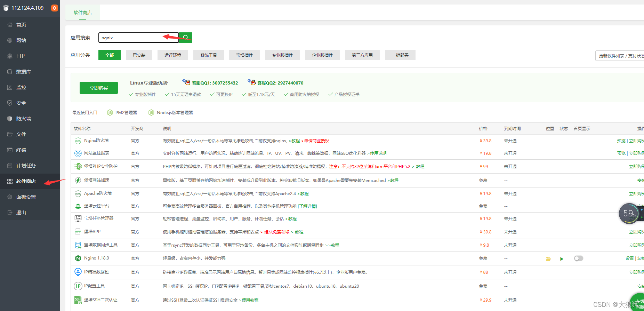Screen dimensions: 644x311
Task: Click the 软件商店 grid icon in sidebar
Action: click(x=10, y=181)
